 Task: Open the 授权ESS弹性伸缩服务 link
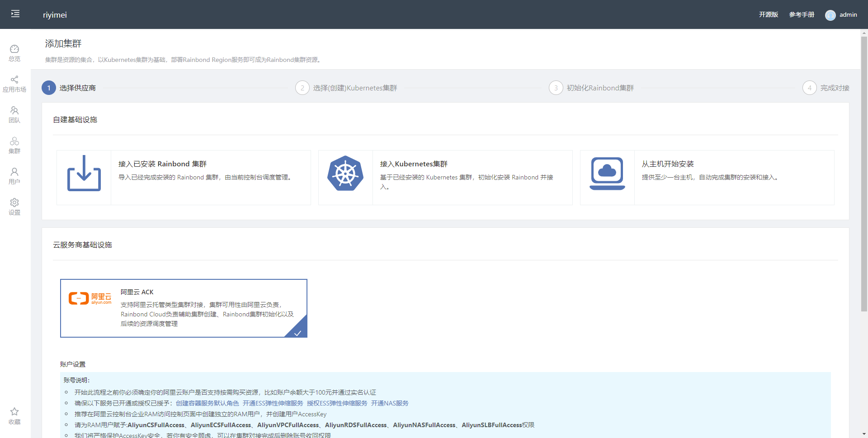pyautogui.click(x=337, y=403)
